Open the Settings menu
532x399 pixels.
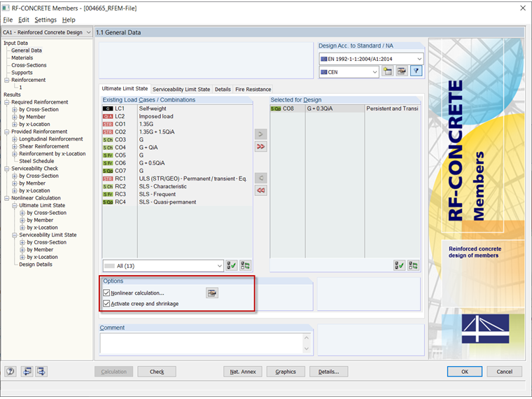tap(45, 20)
